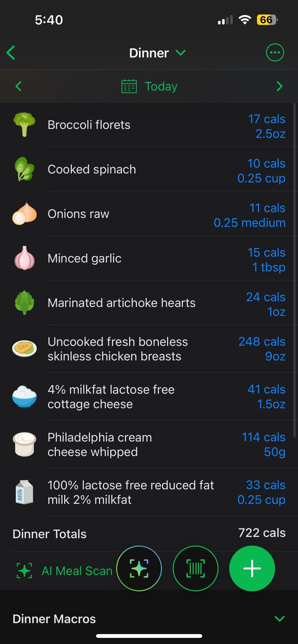Tap the back arrow in header
The height and width of the screenshot is (644, 298).
tap(11, 53)
